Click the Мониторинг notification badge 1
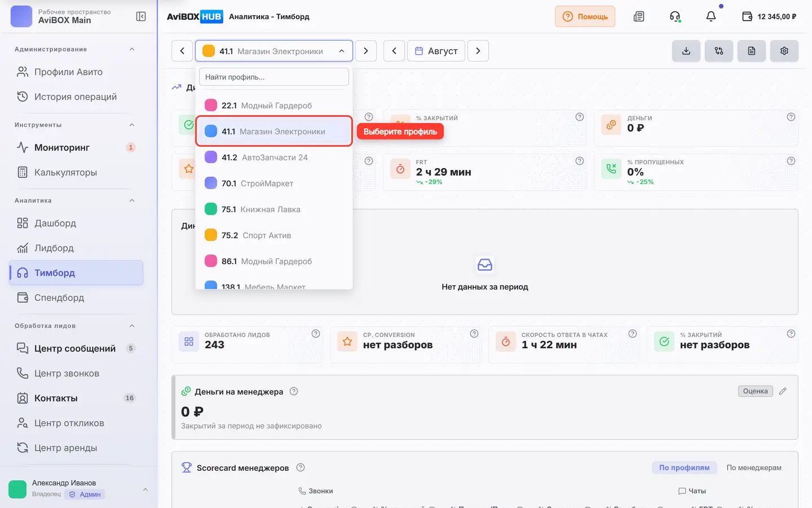This screenshot has width=812, height=508. pyautogui.click(x=131, y=147)
